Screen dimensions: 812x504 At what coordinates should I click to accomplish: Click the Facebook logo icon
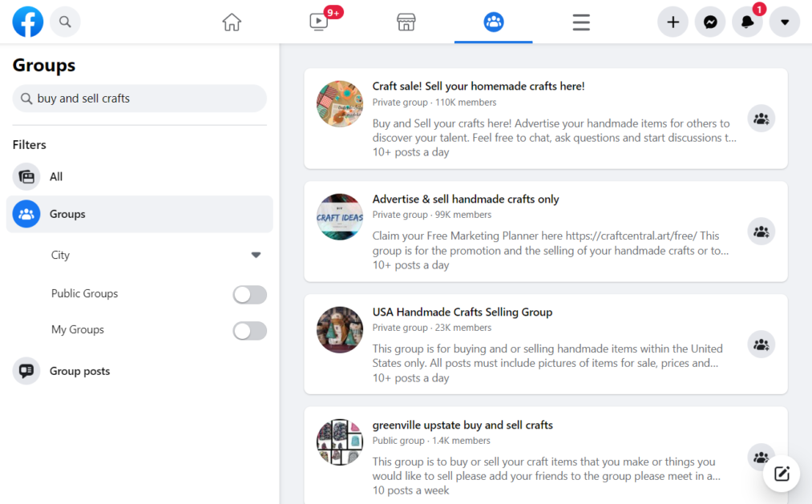[x=28, y=22]
